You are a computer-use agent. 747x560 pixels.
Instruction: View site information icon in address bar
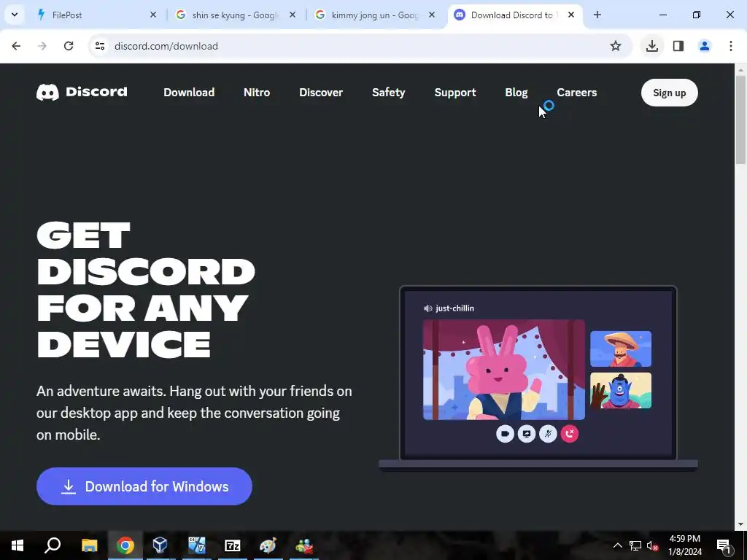coord(100,46)
